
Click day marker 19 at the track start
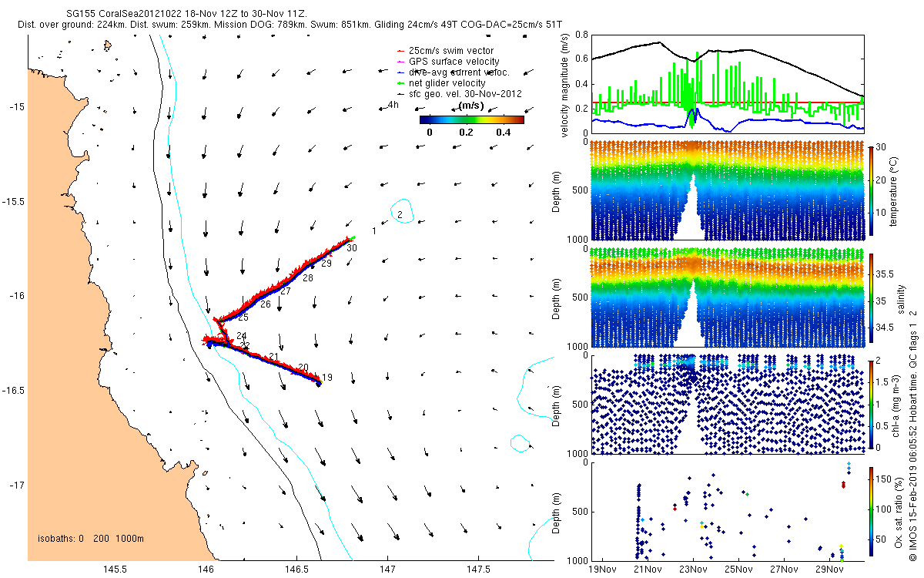pyautogui.click(x=327, y=378)
